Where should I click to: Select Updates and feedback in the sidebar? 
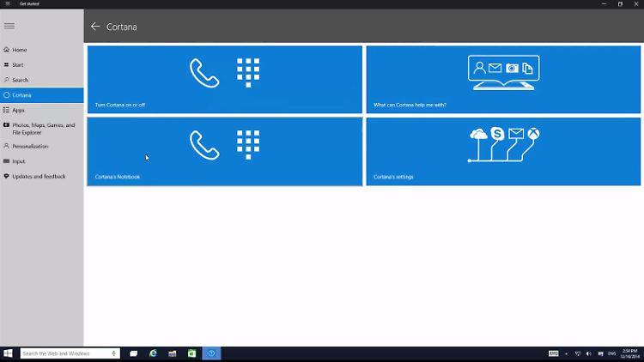(39, 176)
